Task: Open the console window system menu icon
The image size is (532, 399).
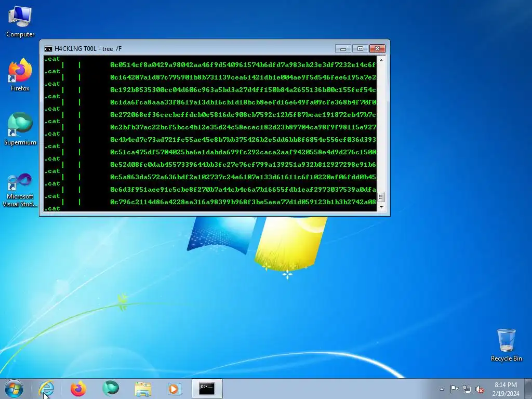Action: tap(48, 49)
